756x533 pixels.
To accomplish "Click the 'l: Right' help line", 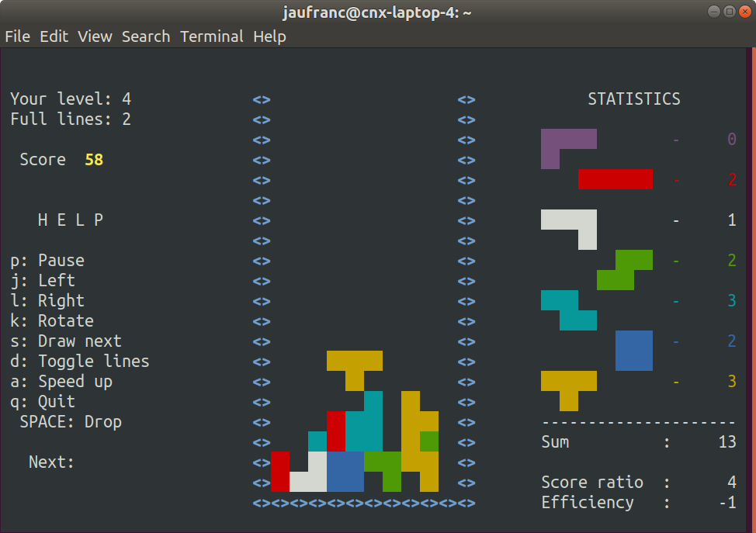I will click(47, 301).
